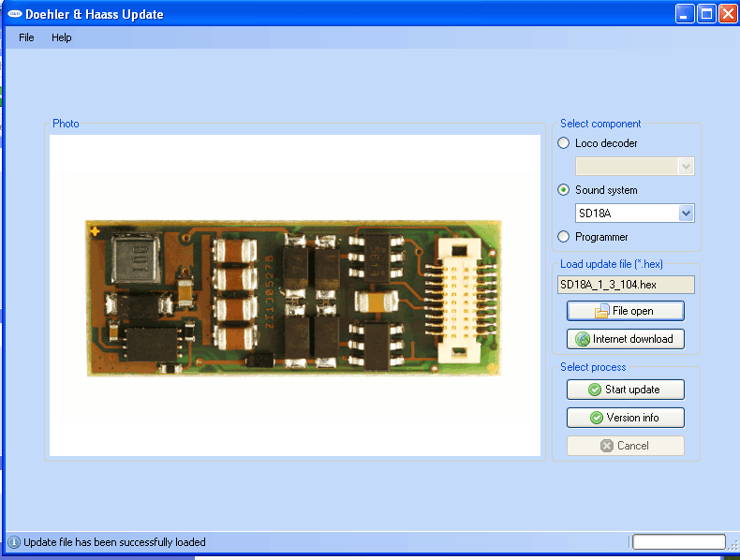Click the info icon in the status bar

(14, 542)
